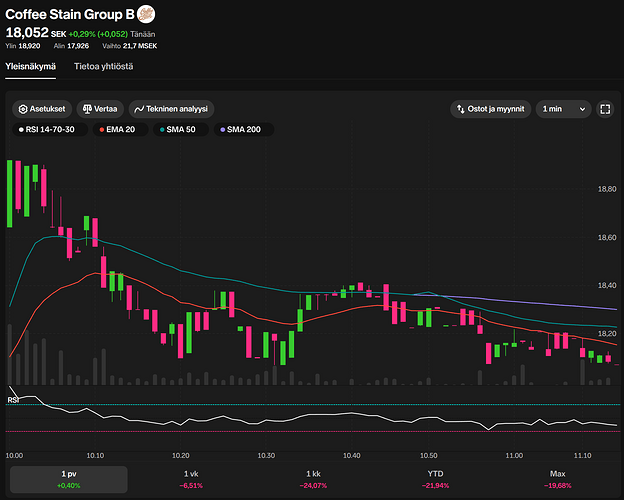Select the 1 kk time range
624x500 pixels.
pyautogui.click(x=313, y=479)
